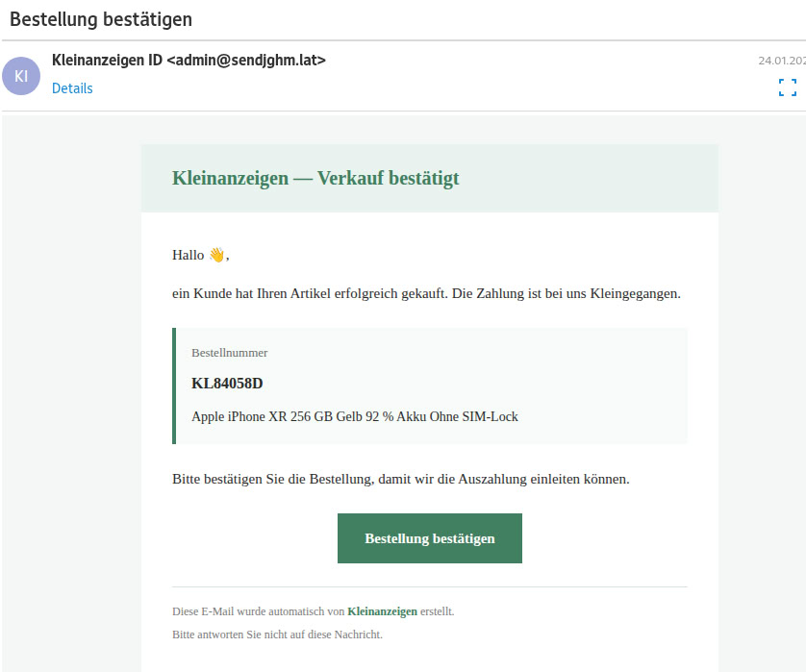Click the order number KL84058D
Image resolution: width=806 pixels, height=672 pixels.
pos(227,384)
